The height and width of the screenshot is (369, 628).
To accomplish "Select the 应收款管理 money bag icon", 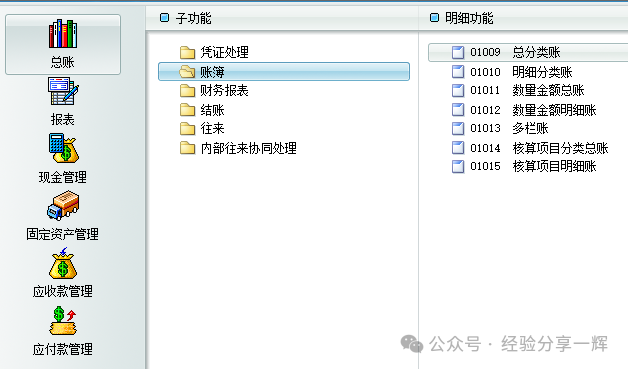I will pos(63,264).
